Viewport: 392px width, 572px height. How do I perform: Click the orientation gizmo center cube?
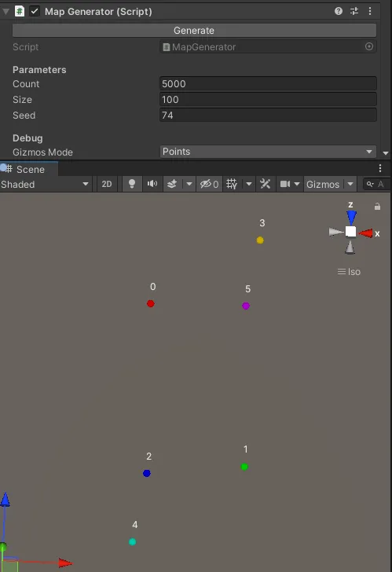click(351, 232)
